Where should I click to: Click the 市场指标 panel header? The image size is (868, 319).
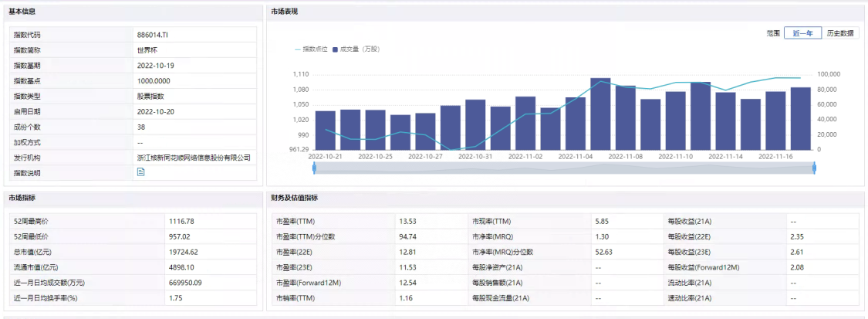coord(22,198)
